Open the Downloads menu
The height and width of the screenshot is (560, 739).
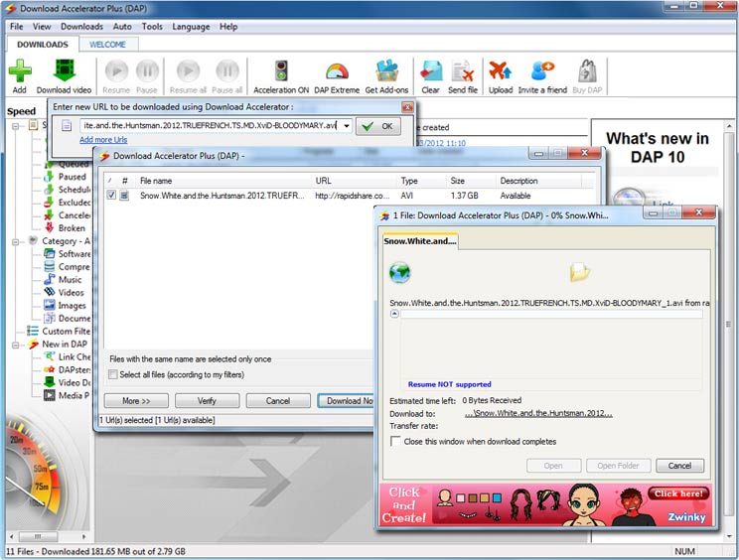[x=81, y=27]
